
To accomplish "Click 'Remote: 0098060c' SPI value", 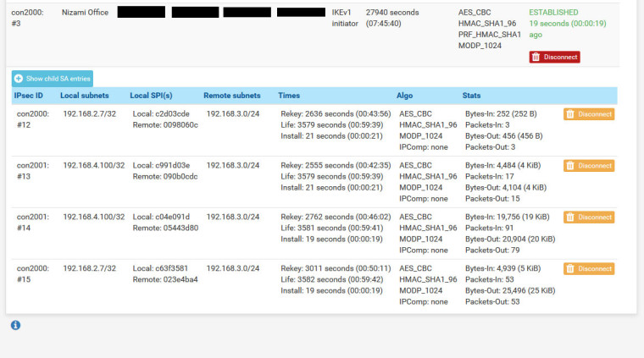I will click(x=165, y=125).
